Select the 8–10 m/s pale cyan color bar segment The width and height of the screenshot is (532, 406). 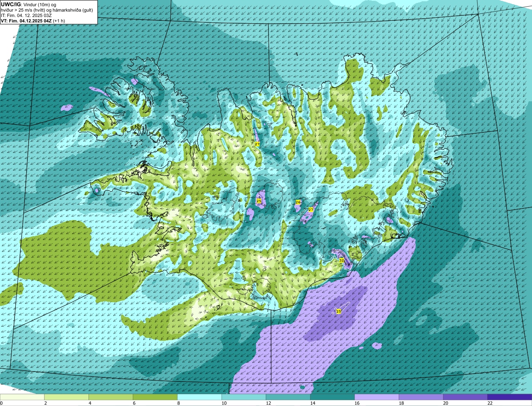click(x=199, y=397)
